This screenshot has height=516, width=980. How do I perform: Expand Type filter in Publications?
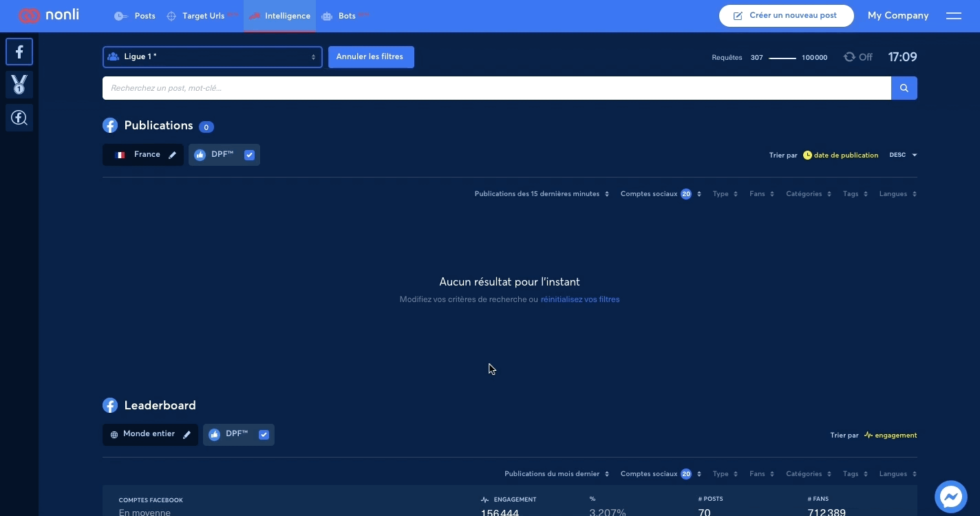coord(725,194)
